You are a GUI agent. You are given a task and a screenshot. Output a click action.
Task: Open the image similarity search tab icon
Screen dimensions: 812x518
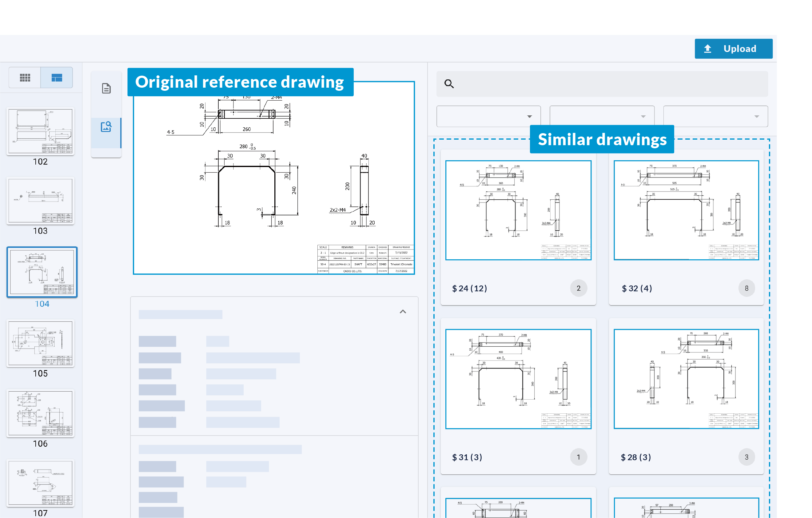[106, 127]
